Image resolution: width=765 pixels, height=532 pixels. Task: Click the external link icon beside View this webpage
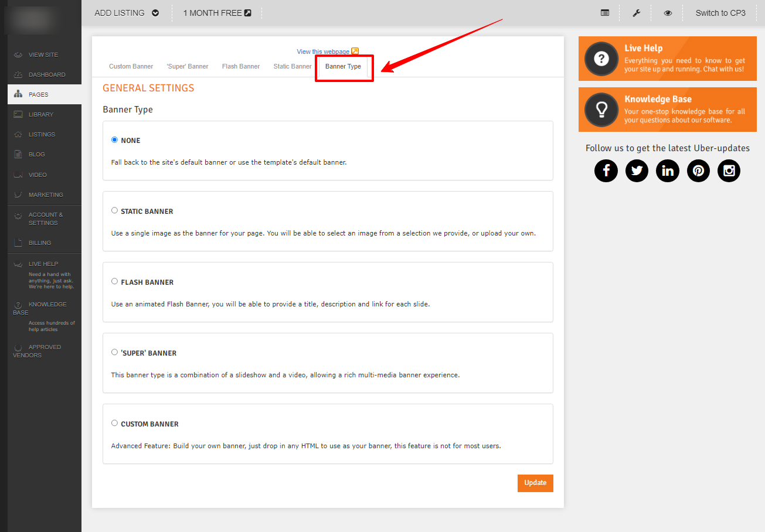pyautogui.click(x=355, y=52)
